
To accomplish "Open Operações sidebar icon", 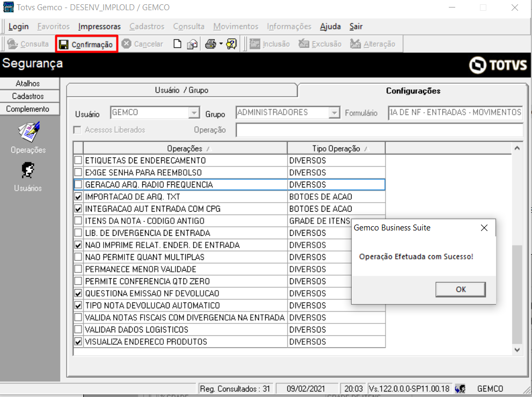I will 28,132.
